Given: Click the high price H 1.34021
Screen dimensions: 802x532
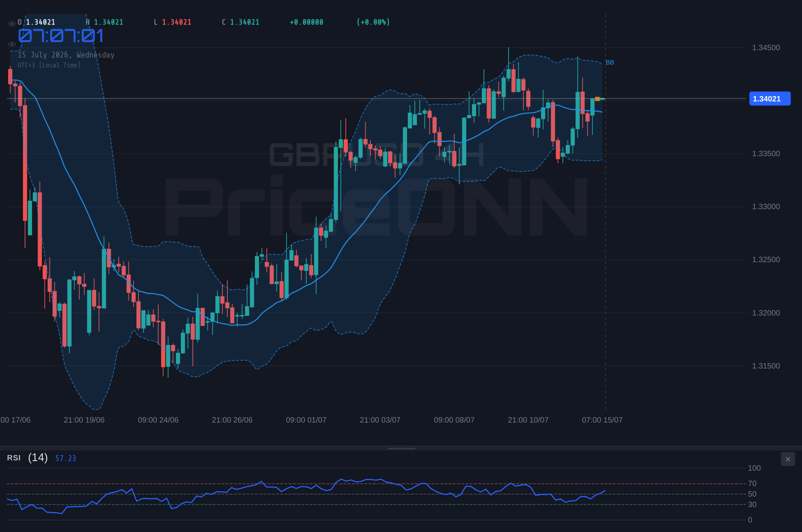Looking at the screenshot, I should (105, 22).
